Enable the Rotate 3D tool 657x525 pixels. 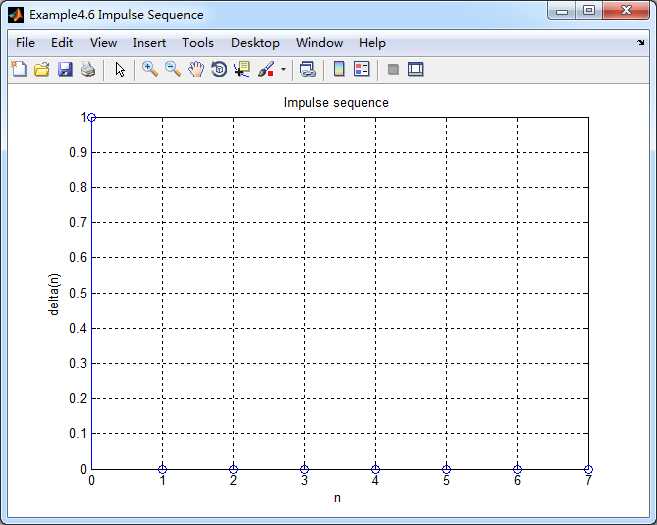(219, 69)
